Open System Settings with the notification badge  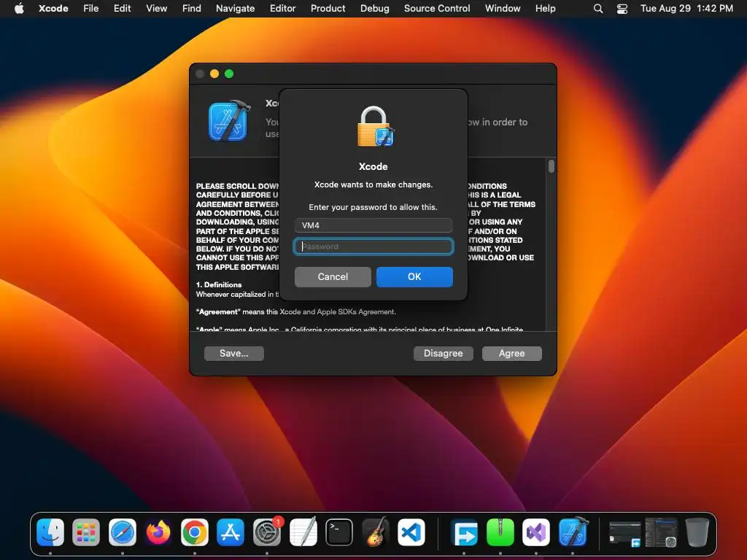pos(267,532)
